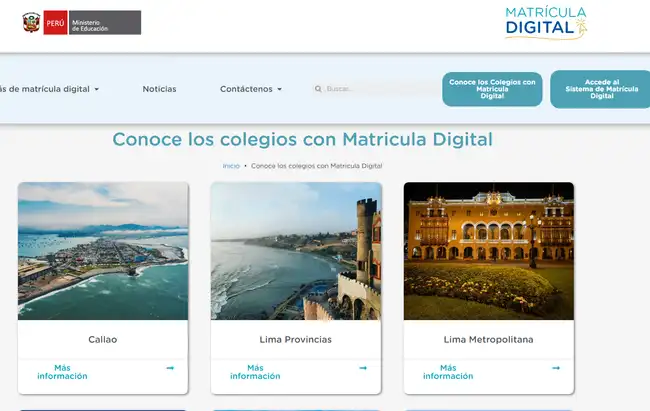Click the search magnifier icon
This screenshot has height=411, width=650.
click(x=318, y=89)
